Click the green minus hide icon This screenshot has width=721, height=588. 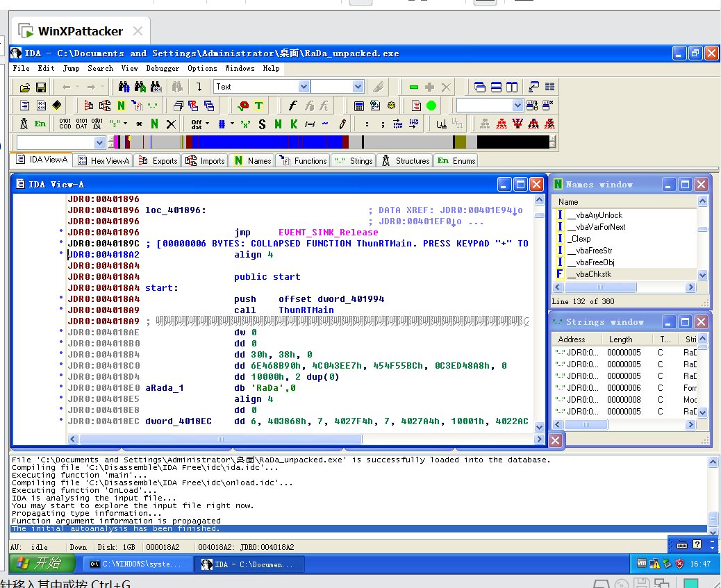[414, 87]
